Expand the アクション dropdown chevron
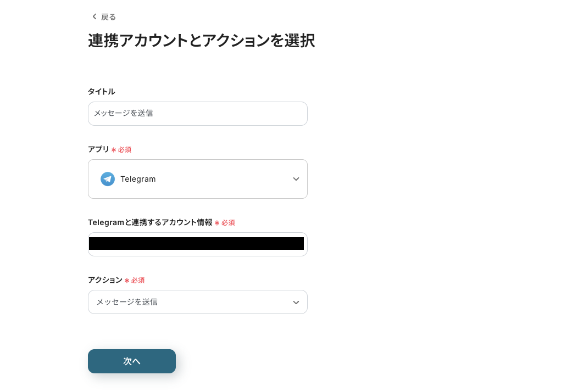Screen dimensions: 578x392 (296, 302)
